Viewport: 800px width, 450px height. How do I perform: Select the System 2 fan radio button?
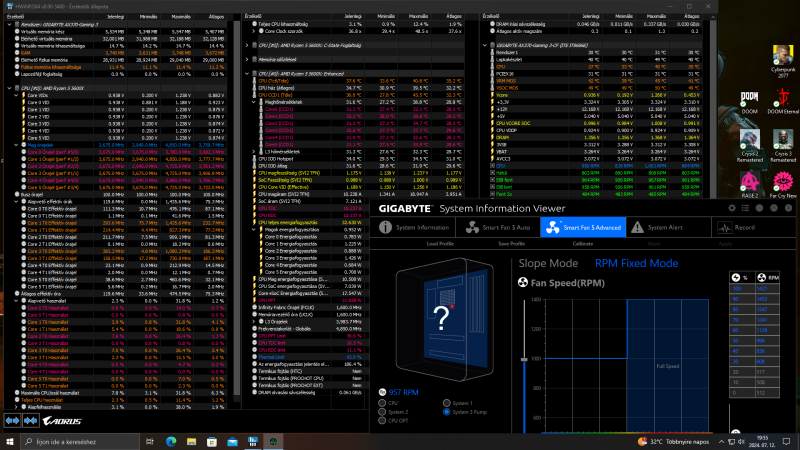coord(382,412)
